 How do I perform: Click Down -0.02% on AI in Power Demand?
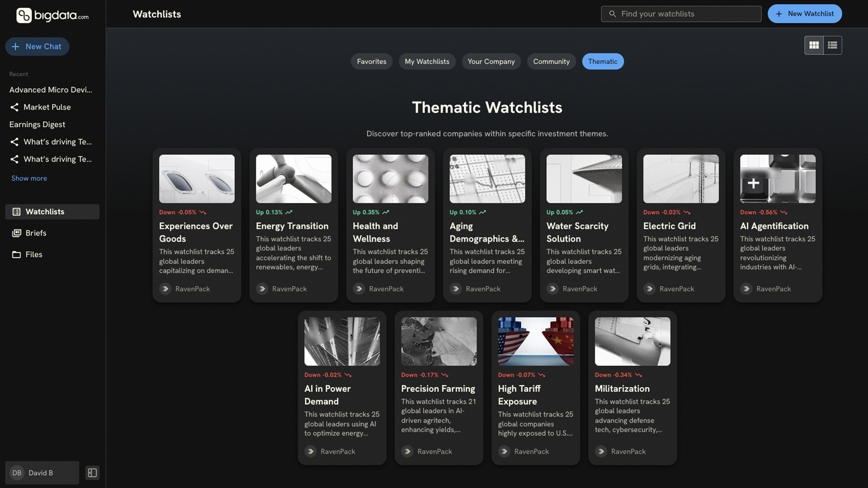point(323,375)
